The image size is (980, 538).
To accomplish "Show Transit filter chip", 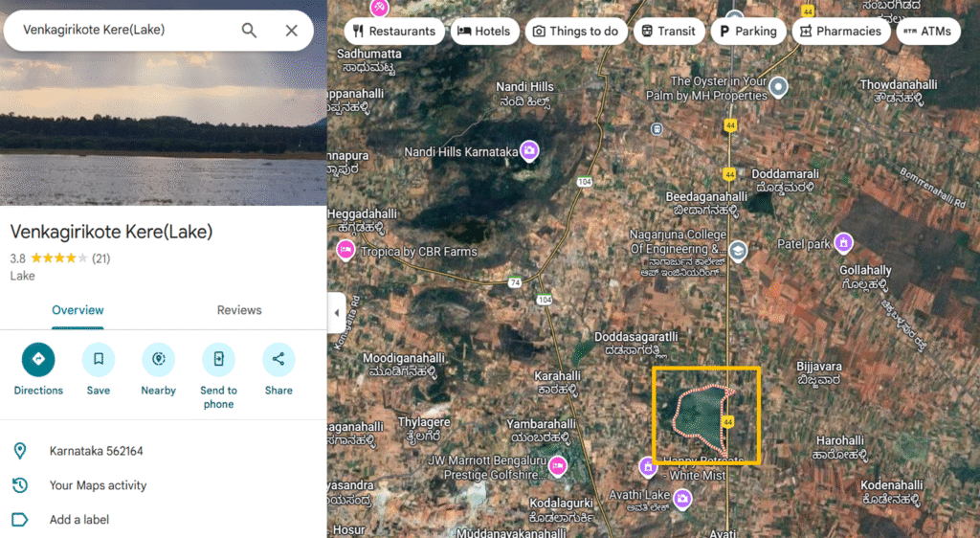I will [x=668, y=31].
